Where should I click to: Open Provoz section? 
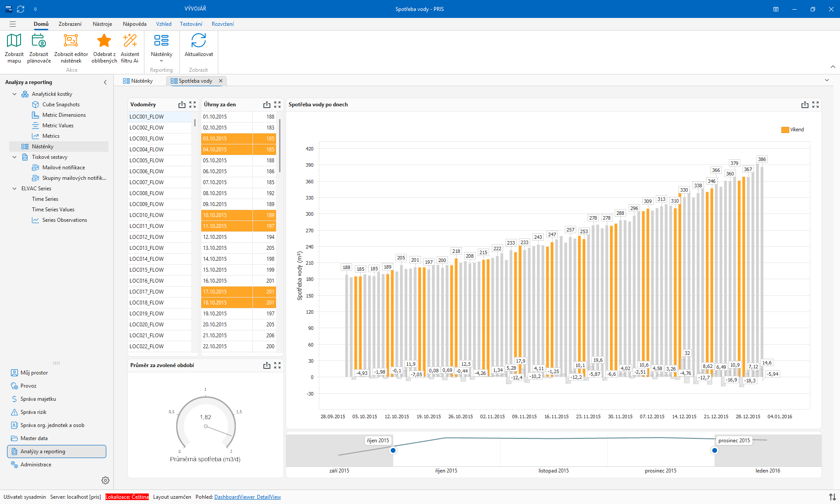tap(57, 386)
